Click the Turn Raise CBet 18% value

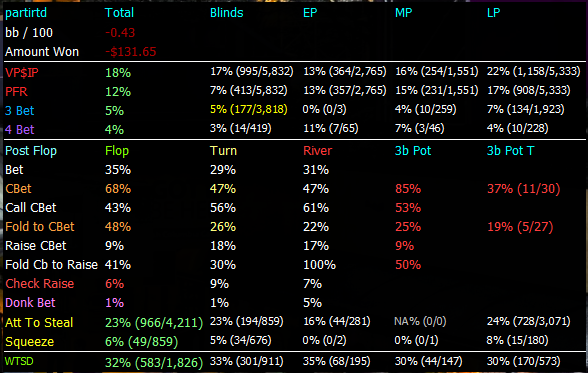point(223,246)
